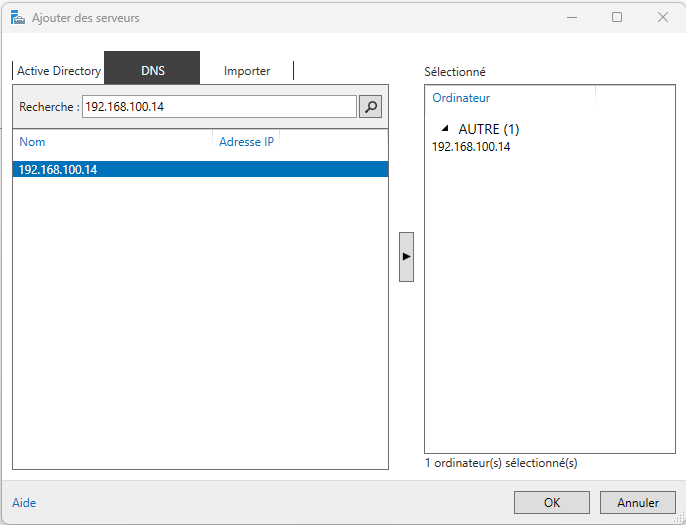Click the right-arrow button to add server

(x=406, y=257)
